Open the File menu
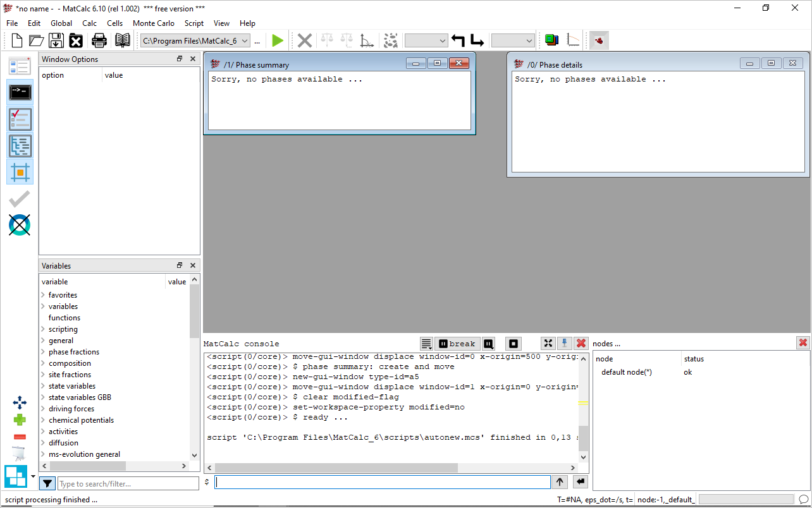The width and height of the screenshot is (812, 508). (x=12, y=23)
